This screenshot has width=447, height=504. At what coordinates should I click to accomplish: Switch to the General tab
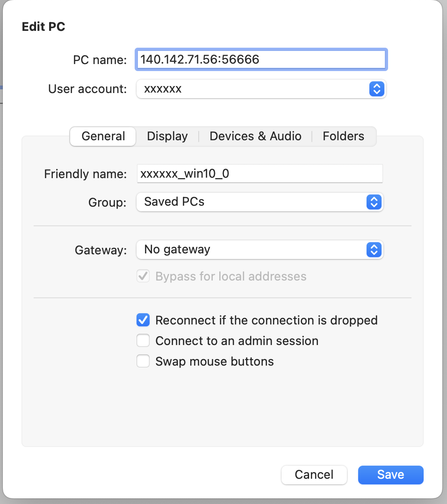coord(103,137)
